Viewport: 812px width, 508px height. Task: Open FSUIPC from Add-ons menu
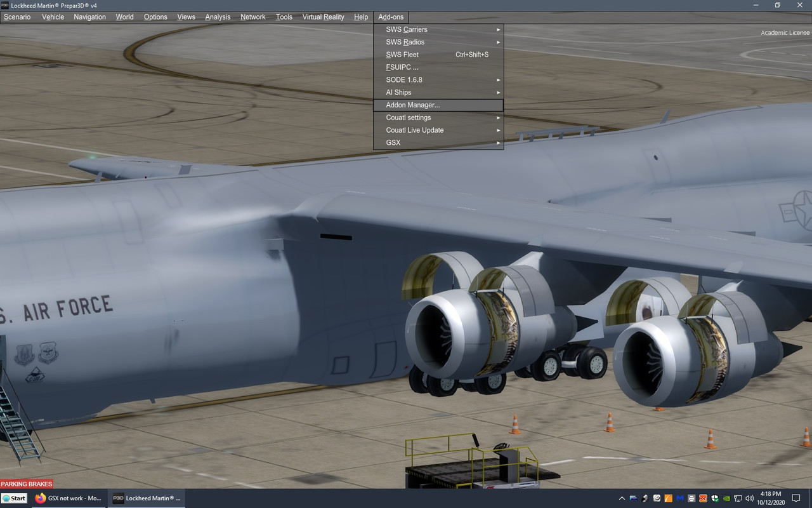point(438,67)
